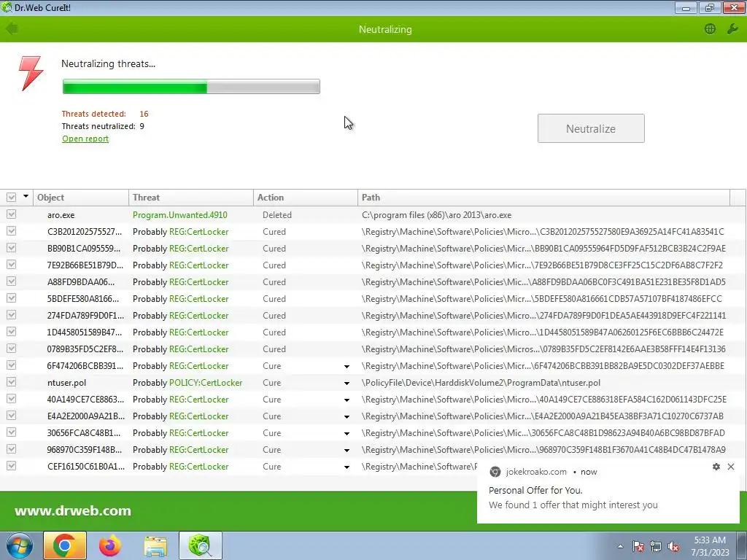Visit www.drweb.com footer link
This screenshot has width=747, height=560.
[73, 510]
